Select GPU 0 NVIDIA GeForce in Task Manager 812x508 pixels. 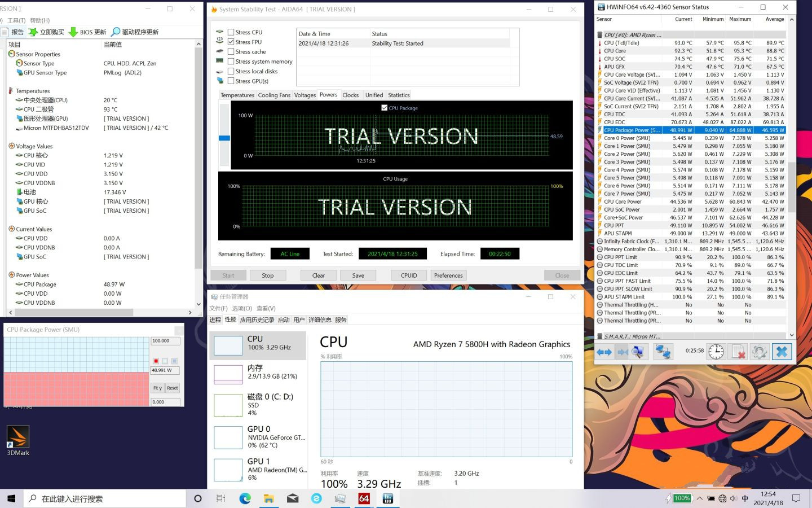[x=258, y=437]
